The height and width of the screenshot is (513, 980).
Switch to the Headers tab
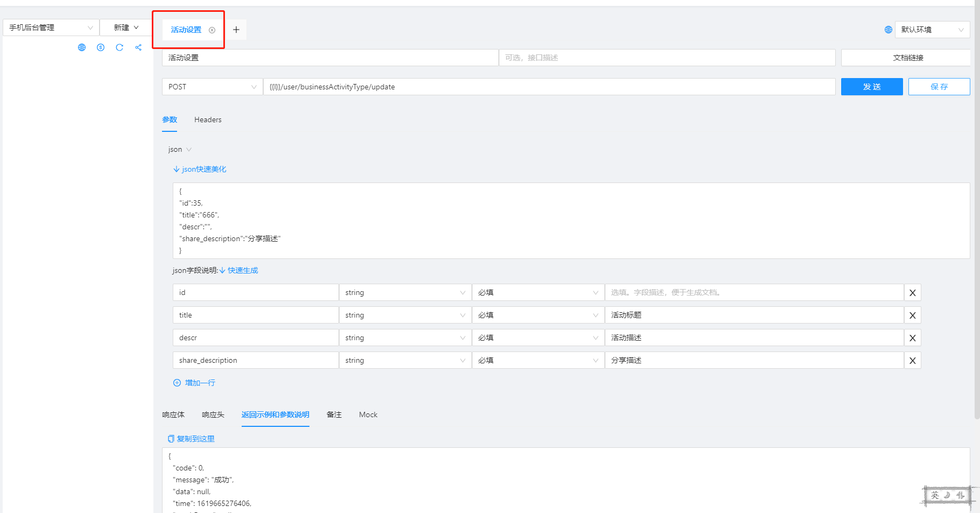pos(208,120)
